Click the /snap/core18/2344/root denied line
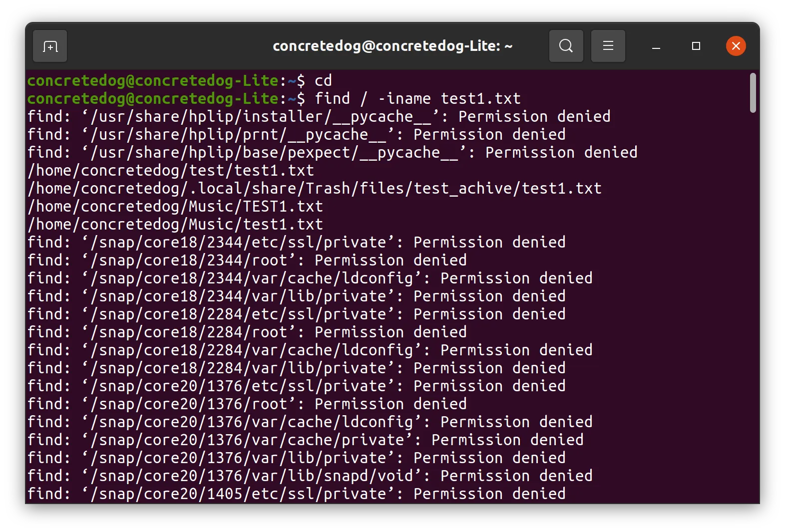The width and height of the screenshot is (785, 532). (247, 260)
